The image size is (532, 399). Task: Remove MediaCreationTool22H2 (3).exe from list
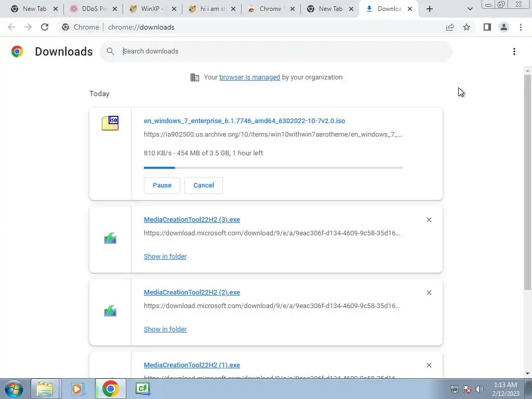[429, 220]
